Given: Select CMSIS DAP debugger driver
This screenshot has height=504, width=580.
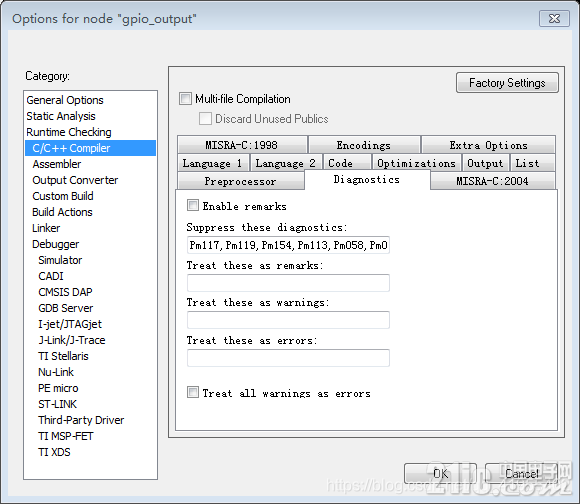Looking at the screenshot, I should (x=65, y=292).
